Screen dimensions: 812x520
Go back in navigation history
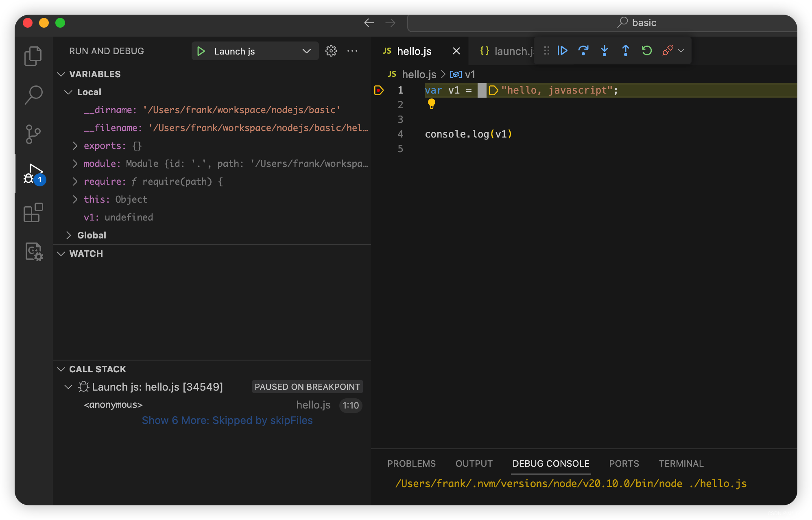pos(369,23)
